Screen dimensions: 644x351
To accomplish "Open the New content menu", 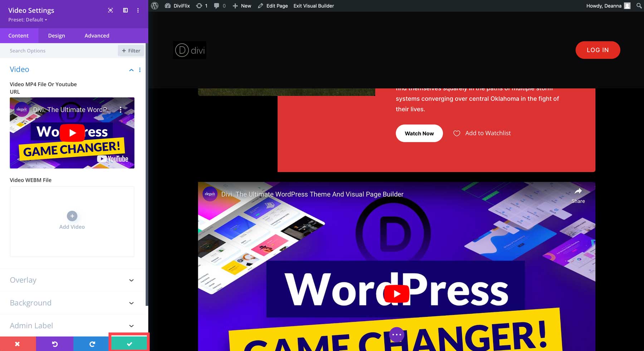I will (242, 6).
